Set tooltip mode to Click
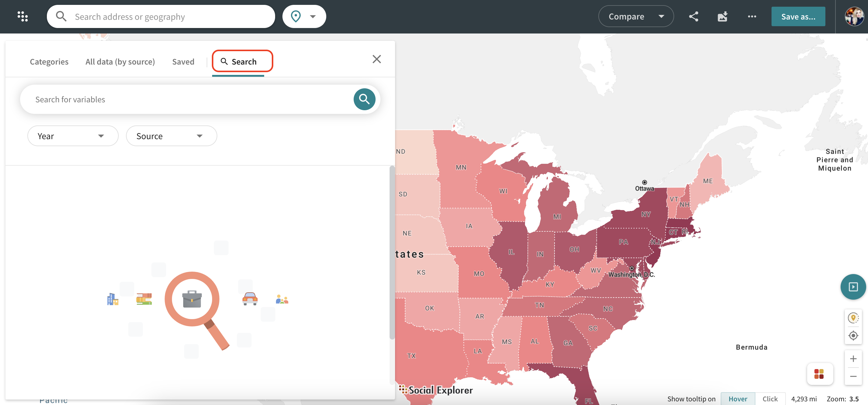This screenshot has width=868, height=405. [770, 399]
